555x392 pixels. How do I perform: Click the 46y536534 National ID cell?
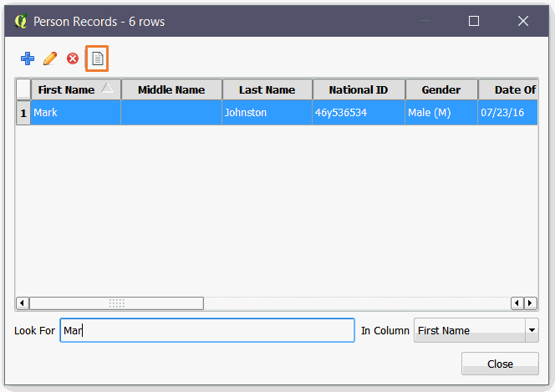[359, 112]
